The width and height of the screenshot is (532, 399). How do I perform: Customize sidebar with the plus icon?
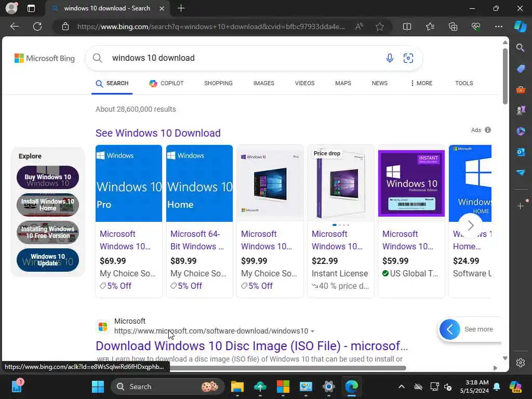point(521,206)
